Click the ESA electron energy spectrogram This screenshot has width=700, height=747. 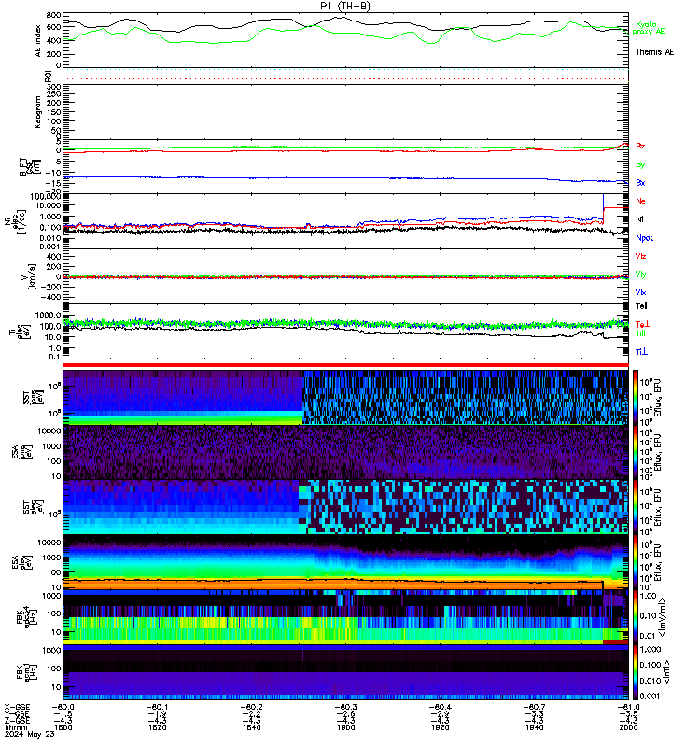coord(345,562)
